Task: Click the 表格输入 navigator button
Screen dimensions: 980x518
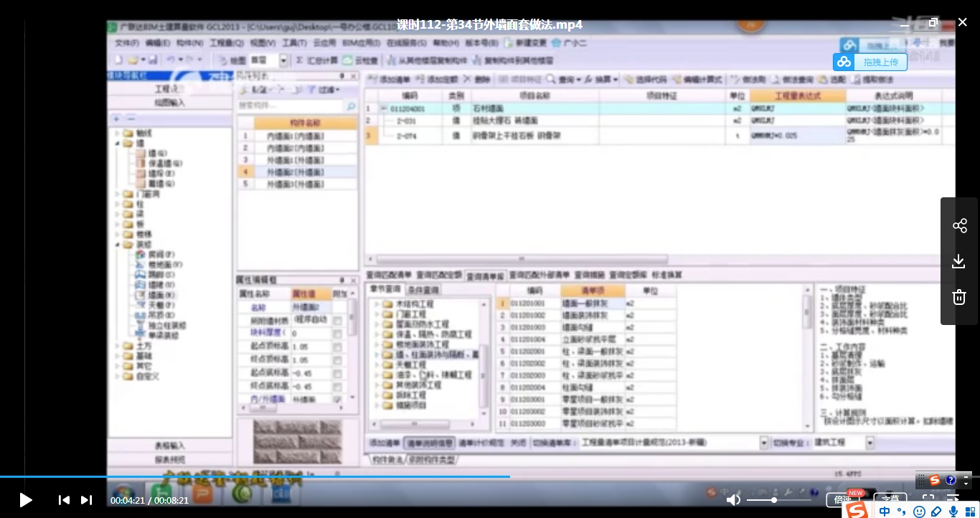Action: pos(170,446)
